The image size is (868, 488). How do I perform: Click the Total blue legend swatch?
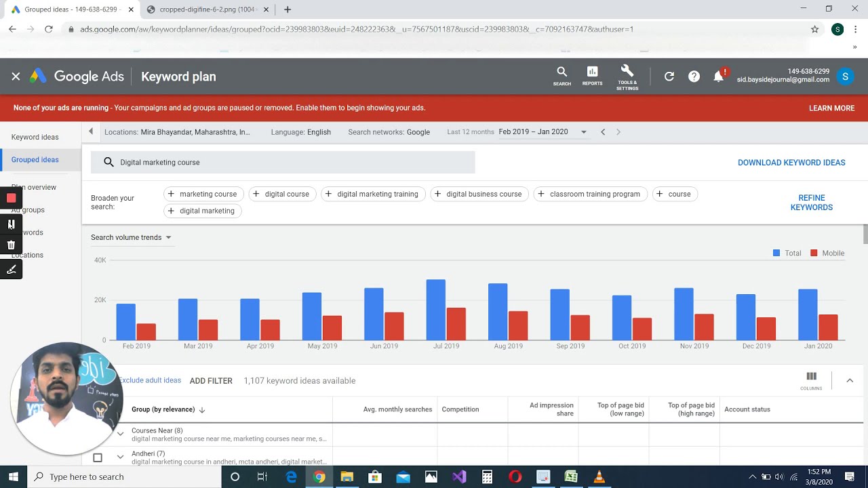click(x=776, y=253)
